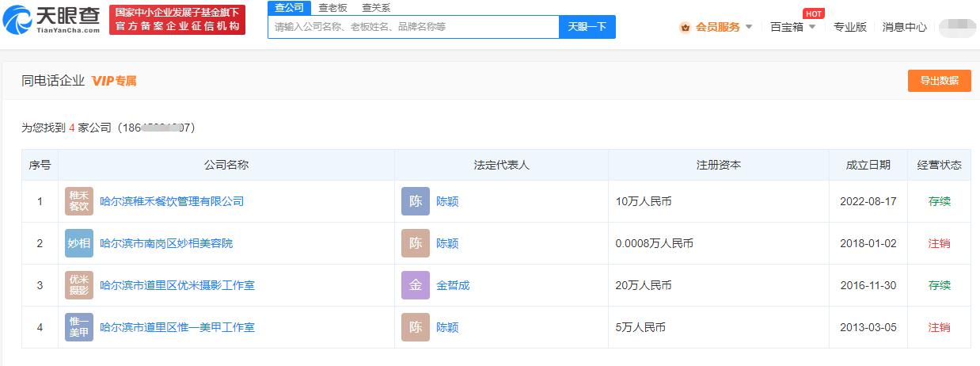Open 哈尔滨稚禾餐饮管理有限公司 company link
The width and height of the screenshot is (980, 366).
(172, 201)
